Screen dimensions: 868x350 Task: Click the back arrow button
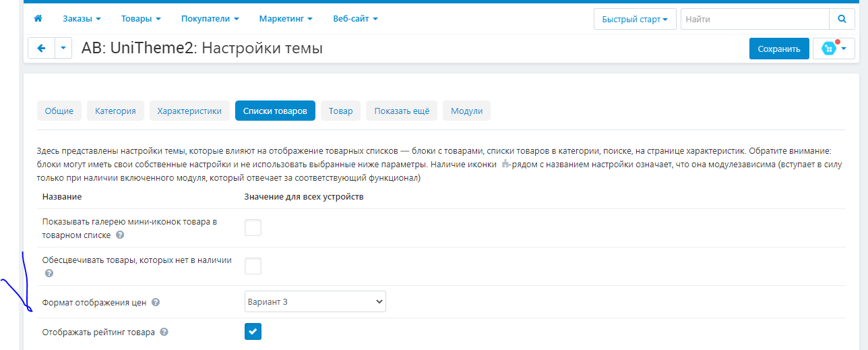point(41,49)
